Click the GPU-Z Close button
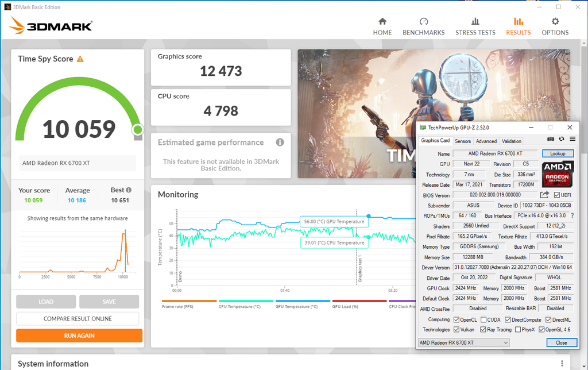The height and width of the screenshot is (370, 588). click(562, 342)
